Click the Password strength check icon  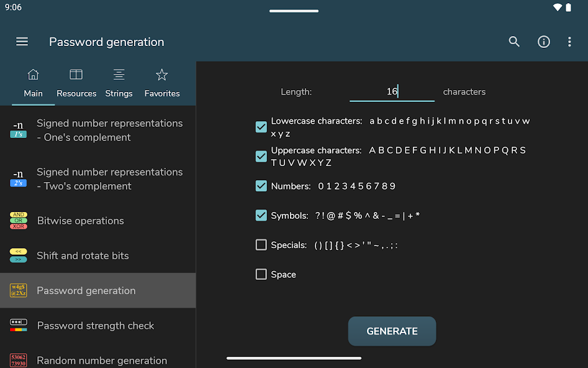[19, 325]
